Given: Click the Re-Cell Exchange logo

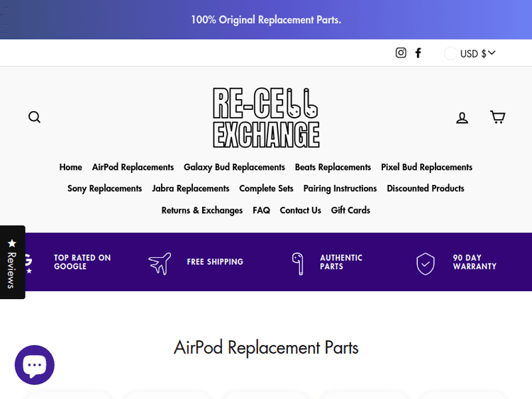Looking at the screenshot, I should 266,118.
